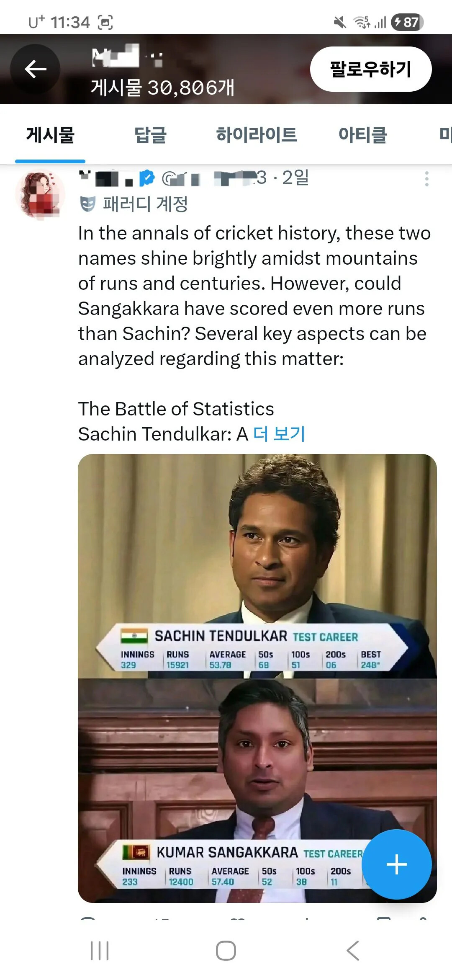Screen dimensions: 452x980
Task: Tap the blue verified badge
Action: [147, 178]
